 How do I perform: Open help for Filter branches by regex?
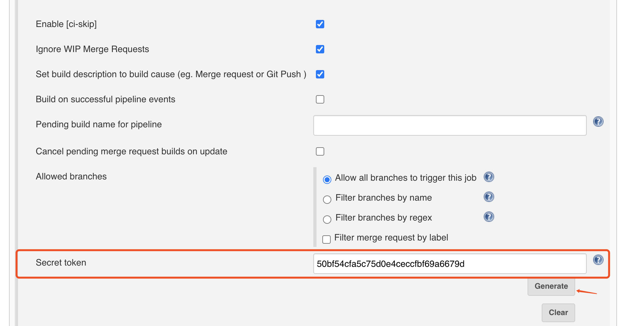488,217
